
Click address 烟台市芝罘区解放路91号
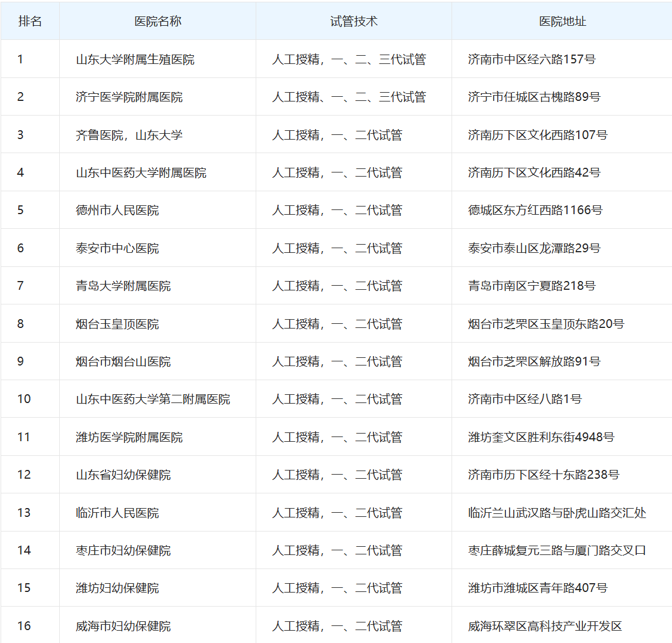pos(534,361)
